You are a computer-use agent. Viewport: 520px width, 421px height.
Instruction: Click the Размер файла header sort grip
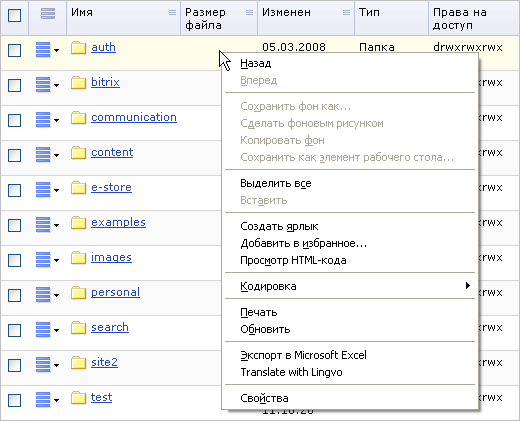(249, 13)
